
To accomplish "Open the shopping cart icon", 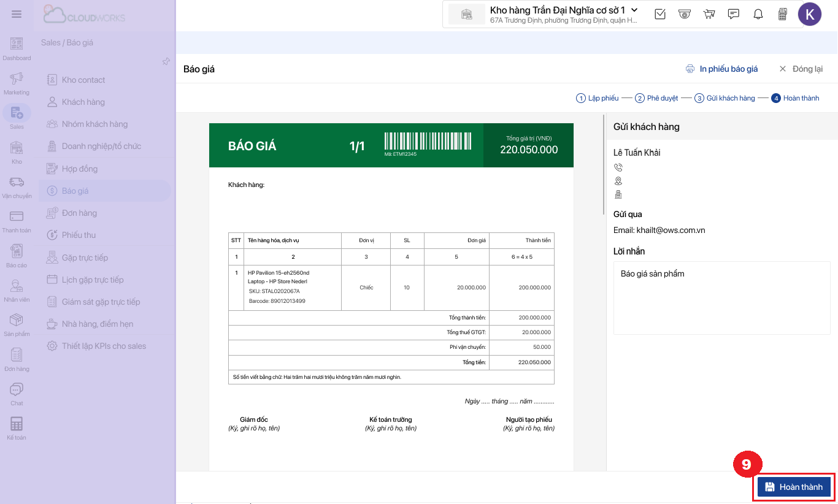I will click(709, 14).
